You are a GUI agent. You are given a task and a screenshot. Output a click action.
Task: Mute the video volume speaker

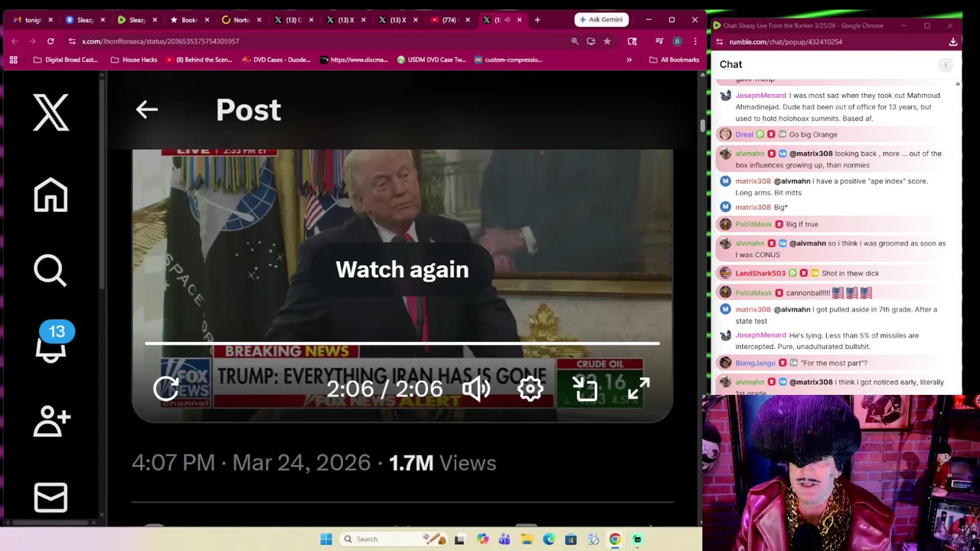[476, 389]
